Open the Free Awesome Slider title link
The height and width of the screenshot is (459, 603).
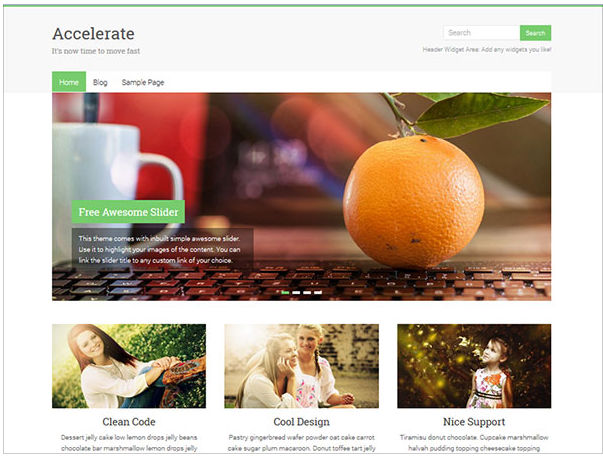pyautogui.click(x=128, y=212)
